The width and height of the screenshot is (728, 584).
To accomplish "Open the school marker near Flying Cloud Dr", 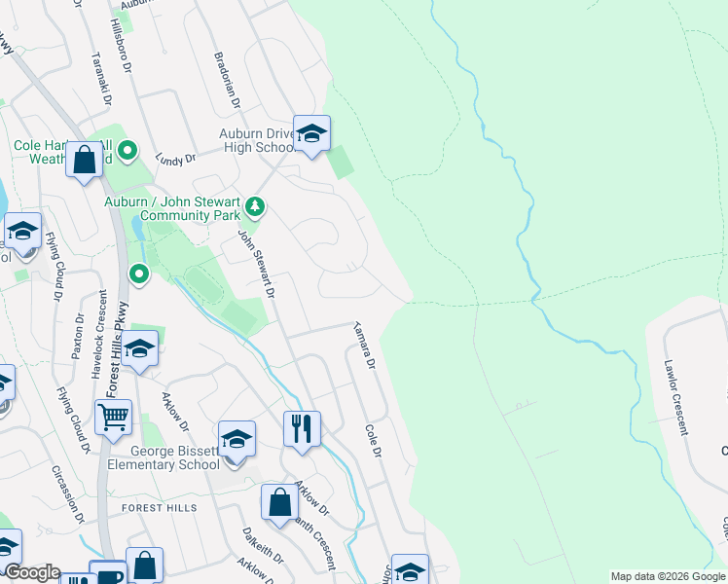I will click(23, 232).
